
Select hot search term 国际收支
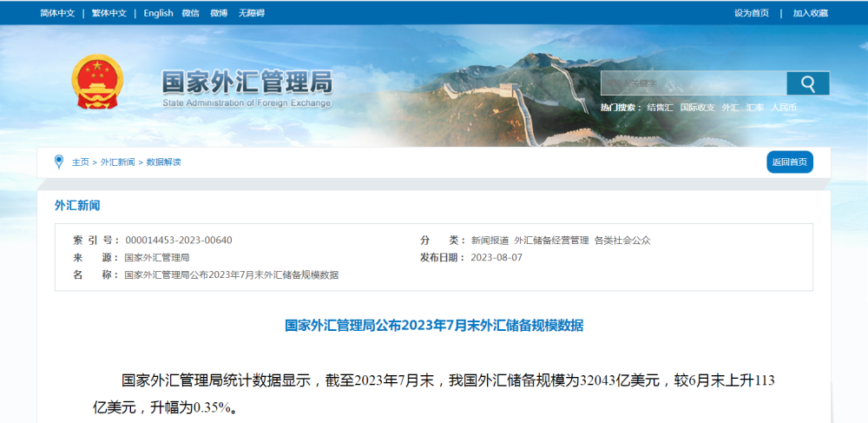pos(697,108)
